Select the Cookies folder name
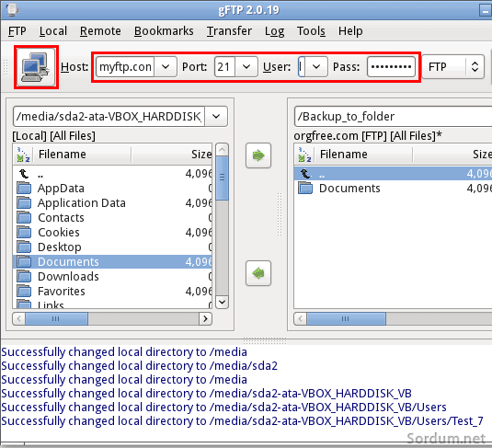Viewport: 492px width, 448px height. 59,233
